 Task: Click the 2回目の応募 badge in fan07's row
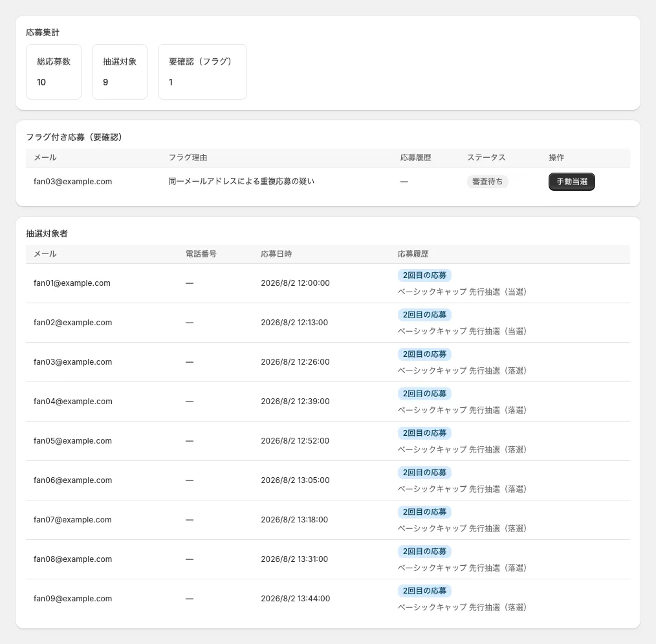[424, 512]
